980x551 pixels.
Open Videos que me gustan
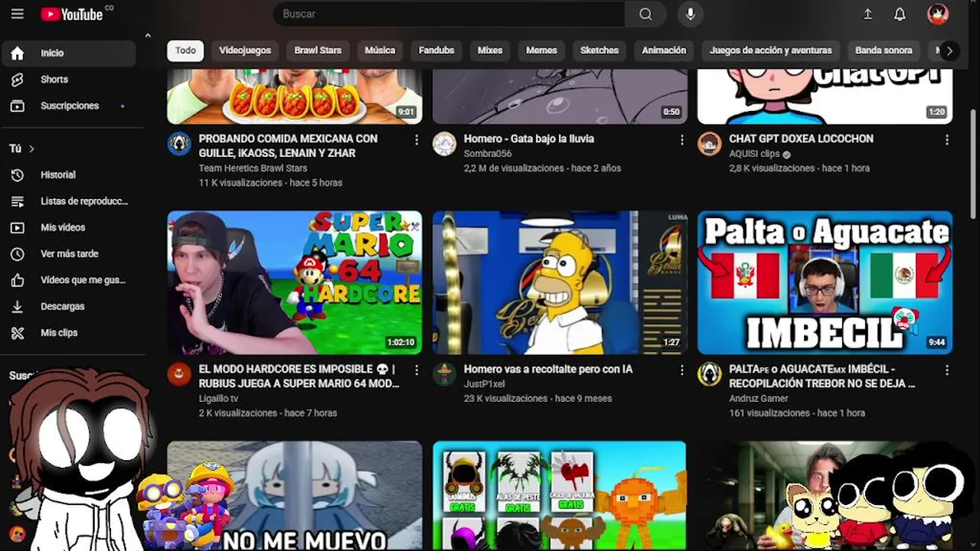pyautogui.click(x=68, y=280)
